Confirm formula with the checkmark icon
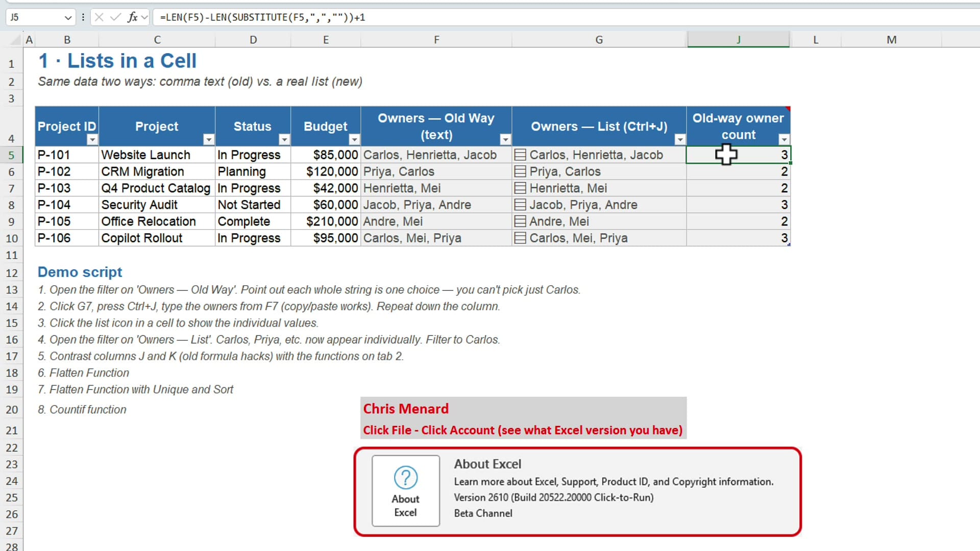This screenshot has height=551, width=980. click(116, 17)
